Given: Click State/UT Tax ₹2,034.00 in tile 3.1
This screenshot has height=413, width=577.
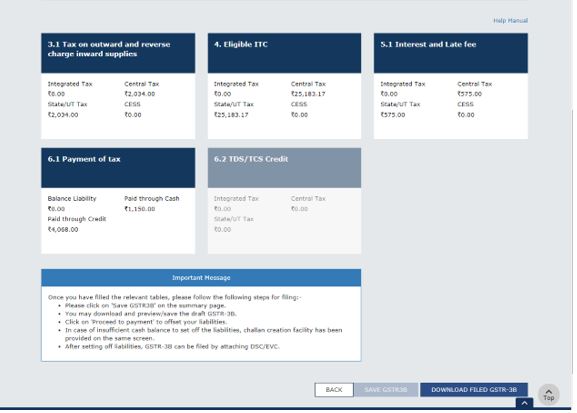Looking at the screenshot, I should (63, 114).
